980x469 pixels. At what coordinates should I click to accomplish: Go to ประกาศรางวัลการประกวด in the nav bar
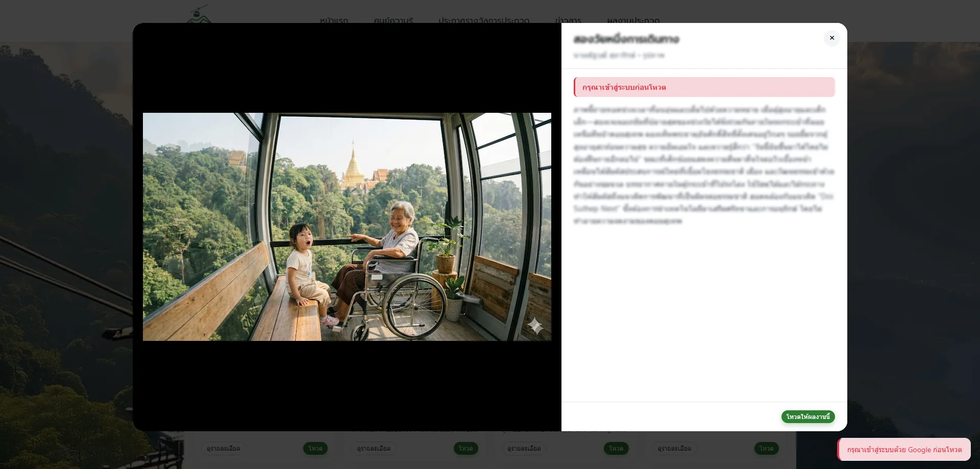(x=483, y=21)
